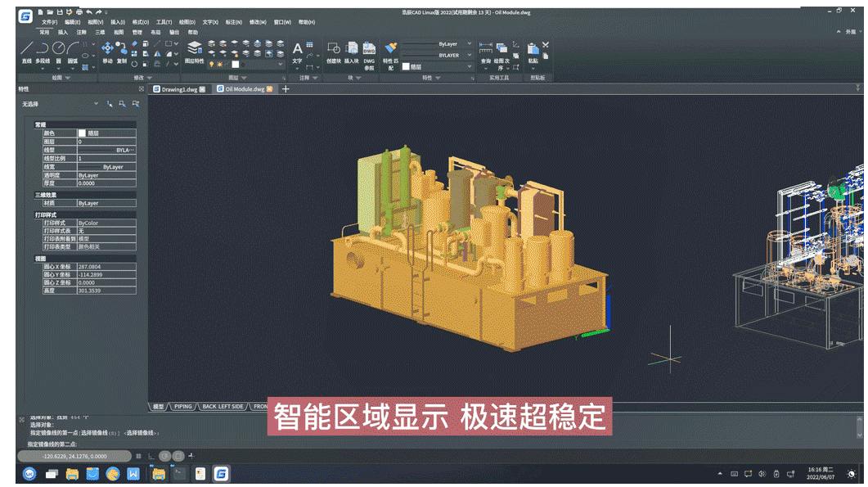Toggle pick-add selection mode in Properties panel
The height and width of the screenshot is (487, 868).
[110, 105]
